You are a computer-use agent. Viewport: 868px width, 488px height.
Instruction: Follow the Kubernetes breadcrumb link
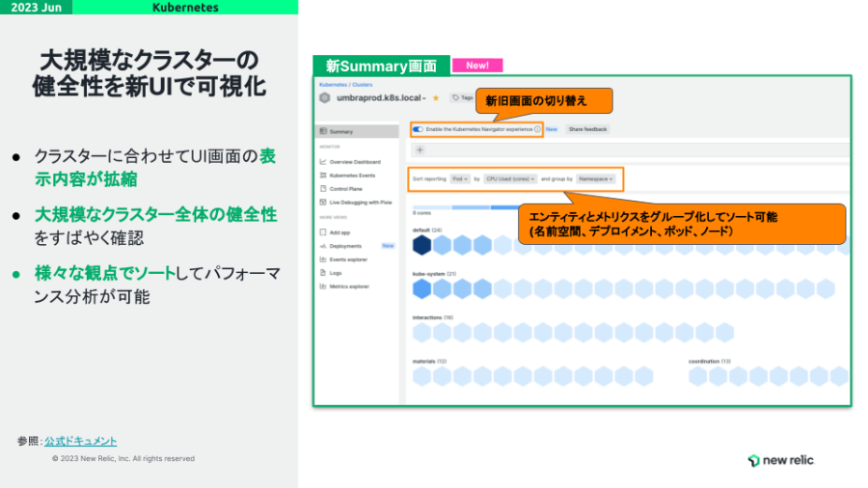pyautogui.click(x=334, y=85)
